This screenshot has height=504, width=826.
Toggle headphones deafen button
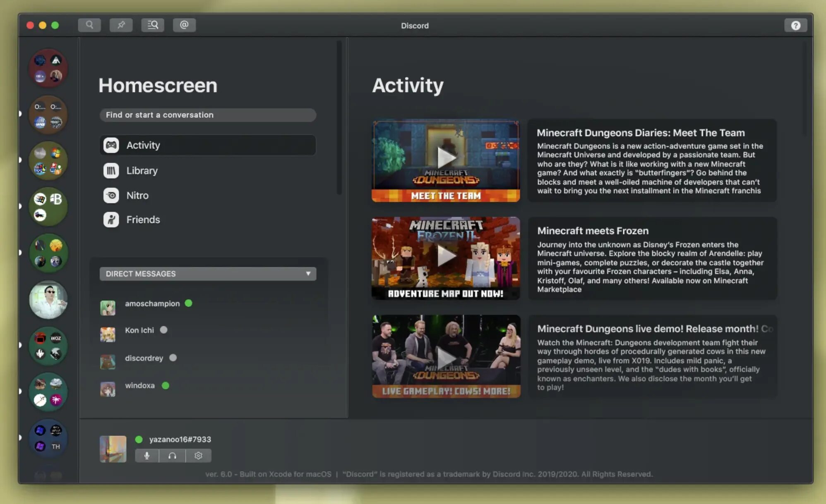[173, 456]
